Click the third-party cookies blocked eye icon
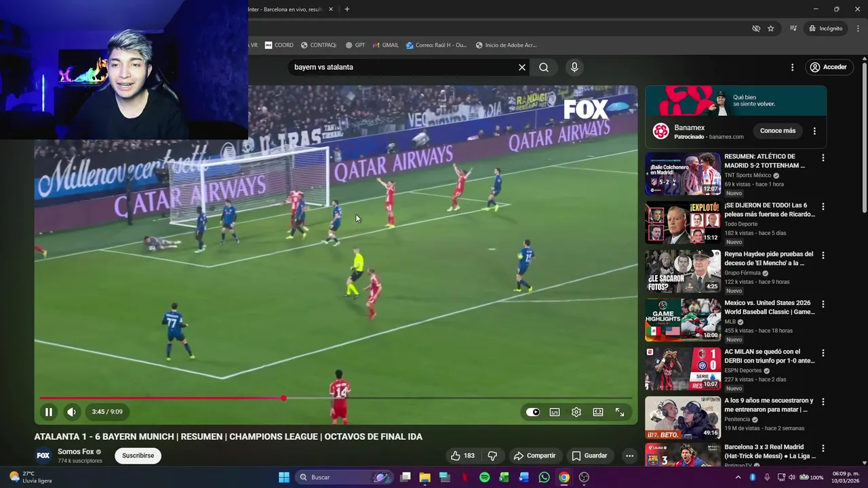The image size is (868, 488). (756, 28)
